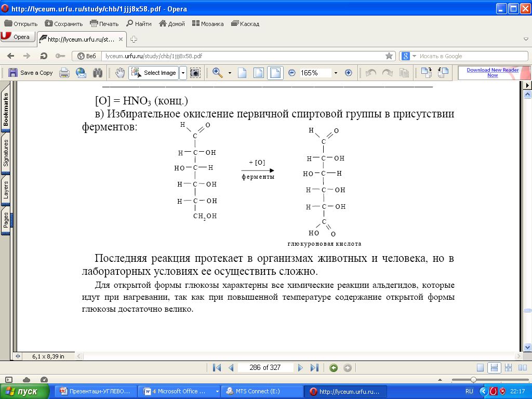
Task: Click Домой home button
Action: 172,24
